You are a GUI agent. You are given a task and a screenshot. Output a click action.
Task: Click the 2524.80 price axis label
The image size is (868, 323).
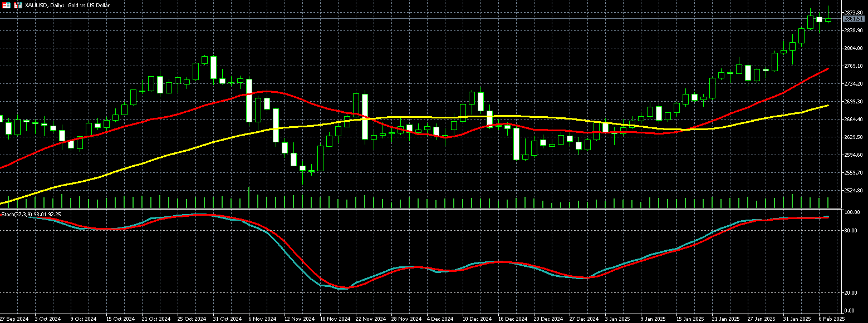coord(852,190)
